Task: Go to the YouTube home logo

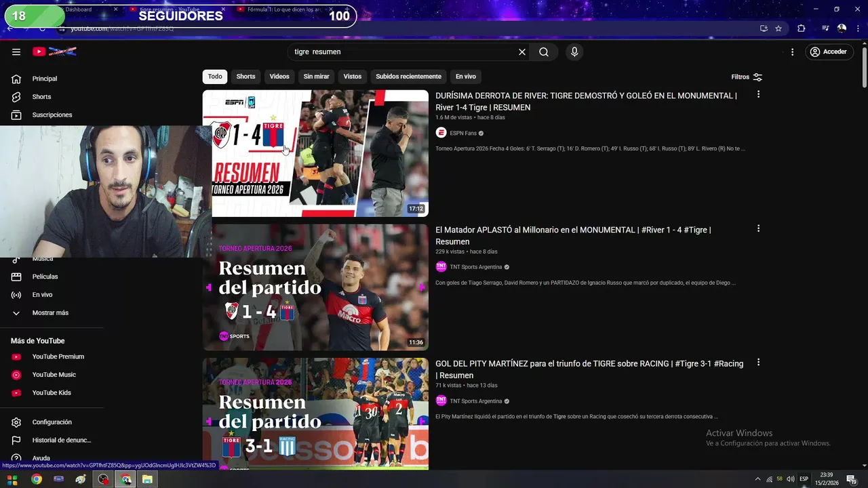Action: (54, 52)
